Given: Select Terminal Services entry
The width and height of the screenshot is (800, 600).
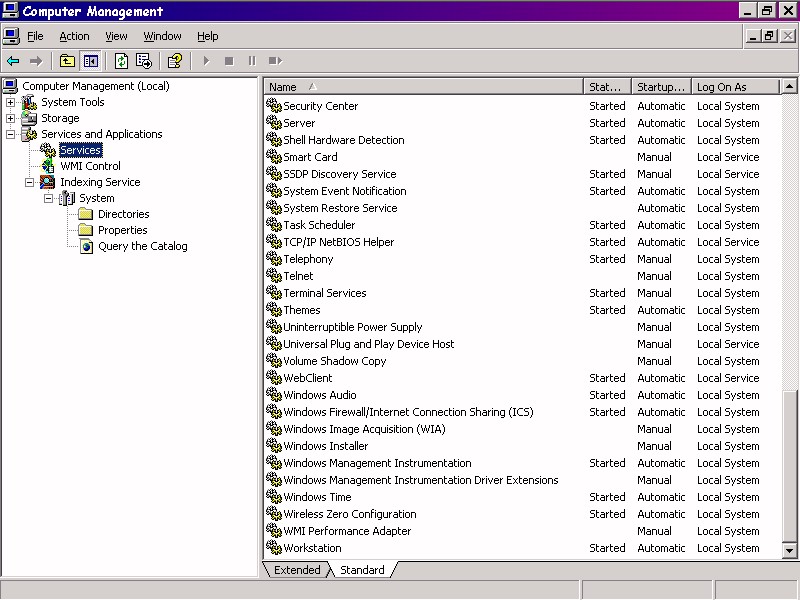Looking at the screenshot, I should (x=522, y=293).
